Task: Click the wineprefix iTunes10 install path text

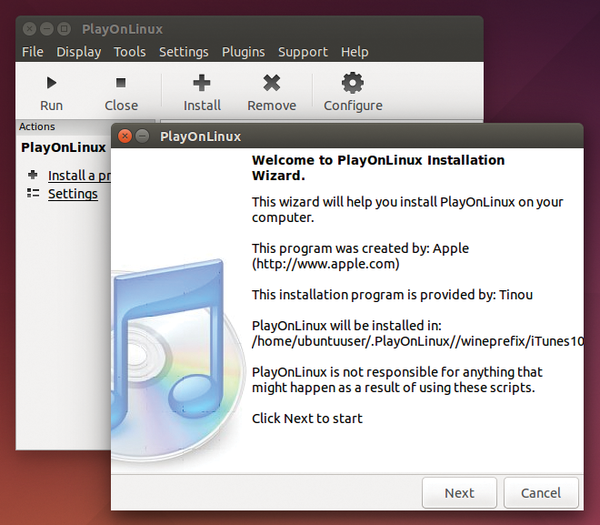Action: point(418,341)
